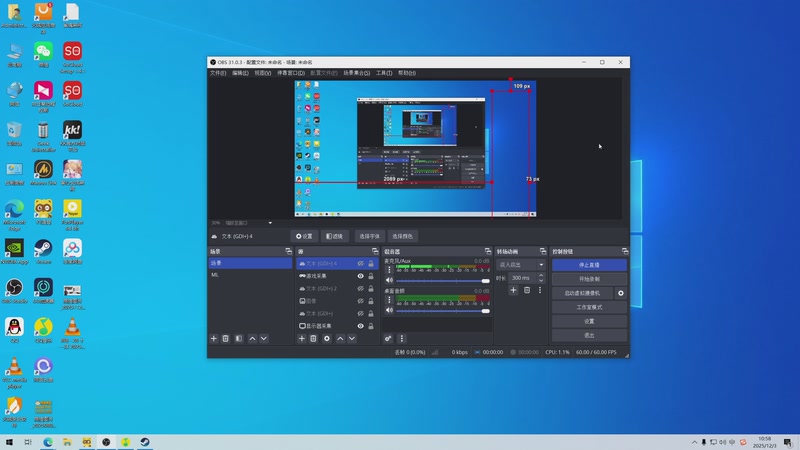Delete selected source with trash icon
Image resolution: width=800 pixels, height=450 pixels.
(313, 338)
